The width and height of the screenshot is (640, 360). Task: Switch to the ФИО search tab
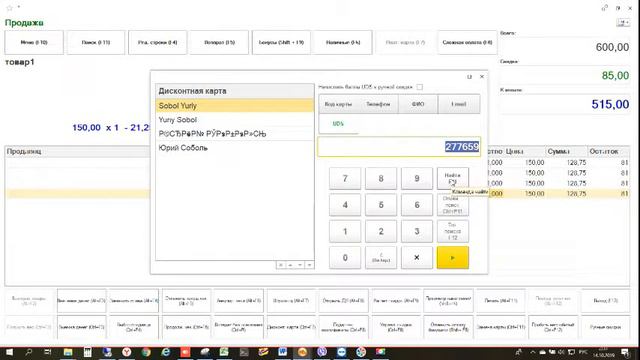[x=418, y=104]
